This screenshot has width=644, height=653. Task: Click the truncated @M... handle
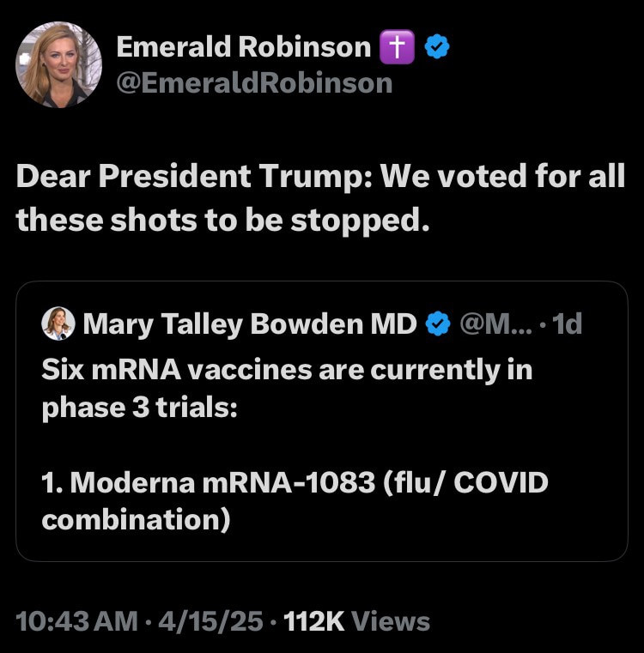[x=495, y=323]
